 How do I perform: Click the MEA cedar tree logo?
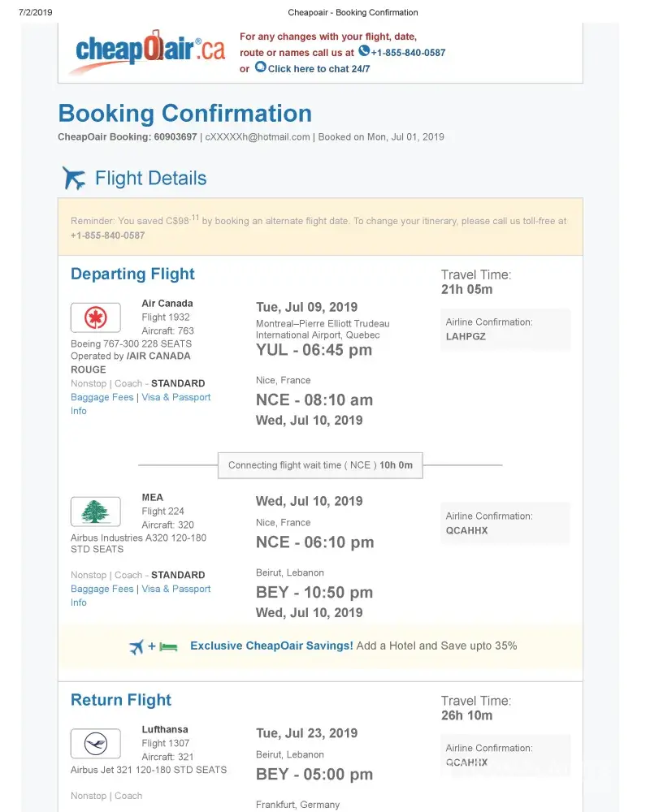click(96, 512)
